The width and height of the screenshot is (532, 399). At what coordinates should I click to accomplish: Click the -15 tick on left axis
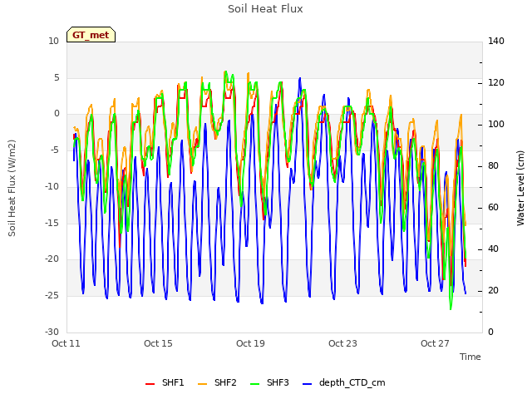click(52, 224)
